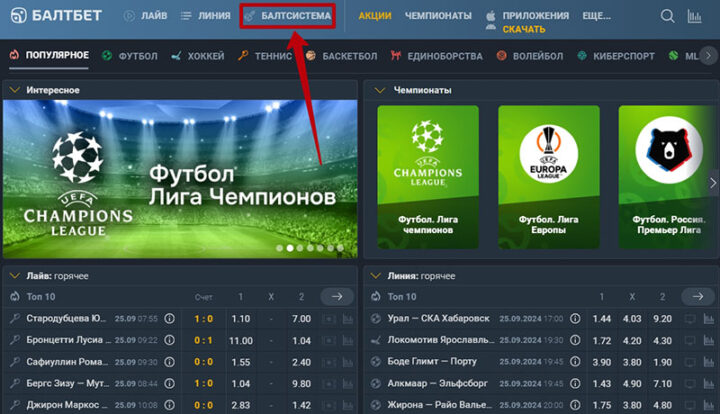This screenshot has height=414, width=720.
Task: Select last carousel dot on banner
Action: click(x=340, y=248)
